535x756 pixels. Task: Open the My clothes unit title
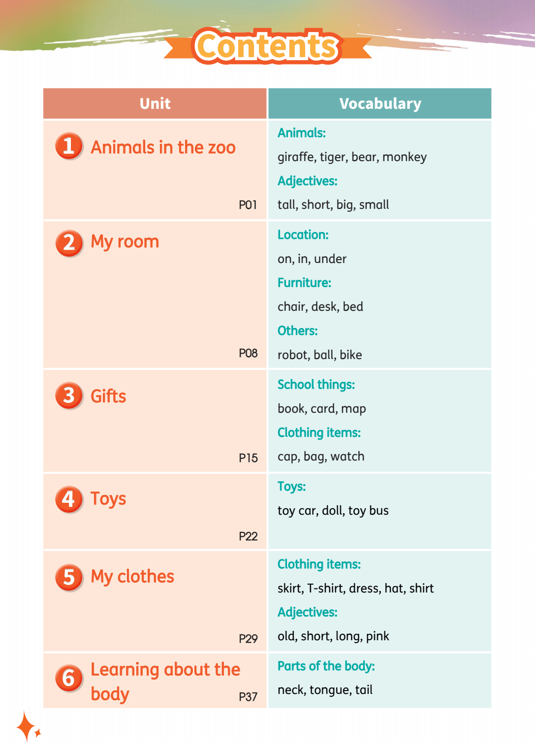[132, 577]
